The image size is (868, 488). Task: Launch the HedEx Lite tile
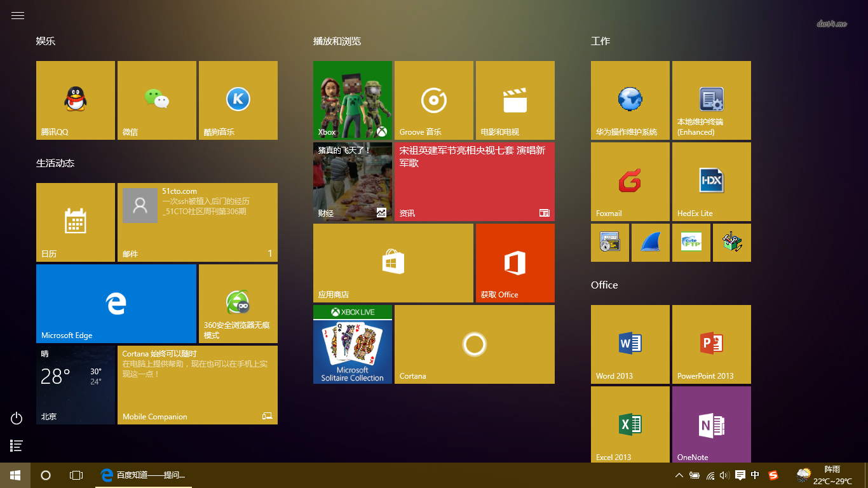coord(712,182)
